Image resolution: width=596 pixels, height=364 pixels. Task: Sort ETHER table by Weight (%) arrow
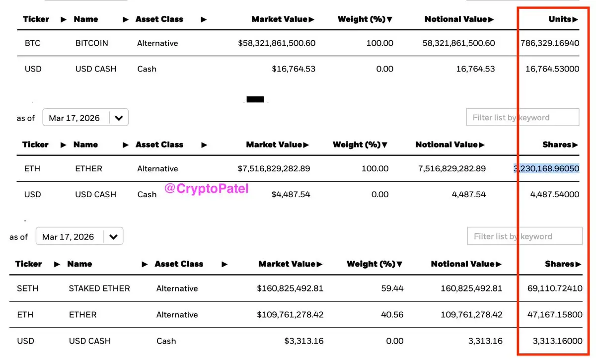[x=384, y=145]
